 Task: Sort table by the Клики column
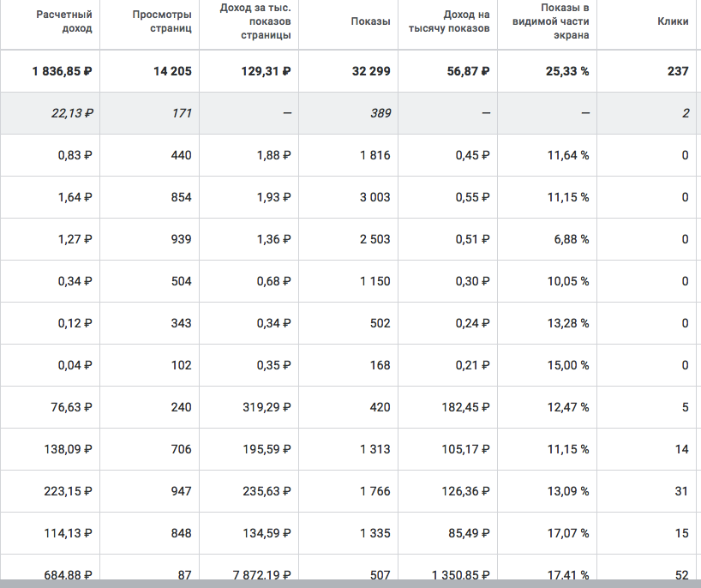672,21
